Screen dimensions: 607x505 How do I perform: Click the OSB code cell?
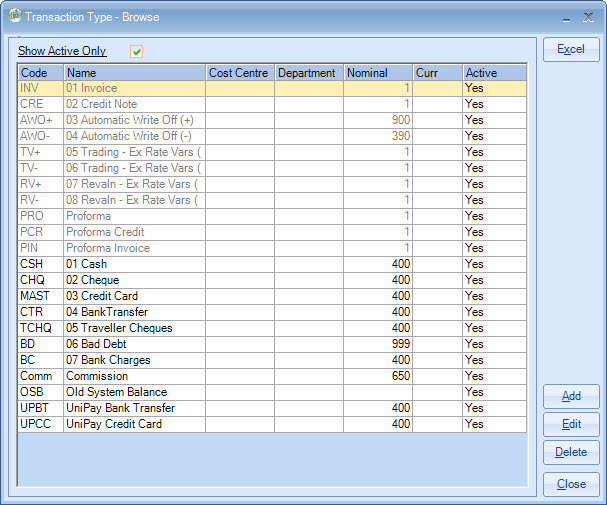[41, 392]
